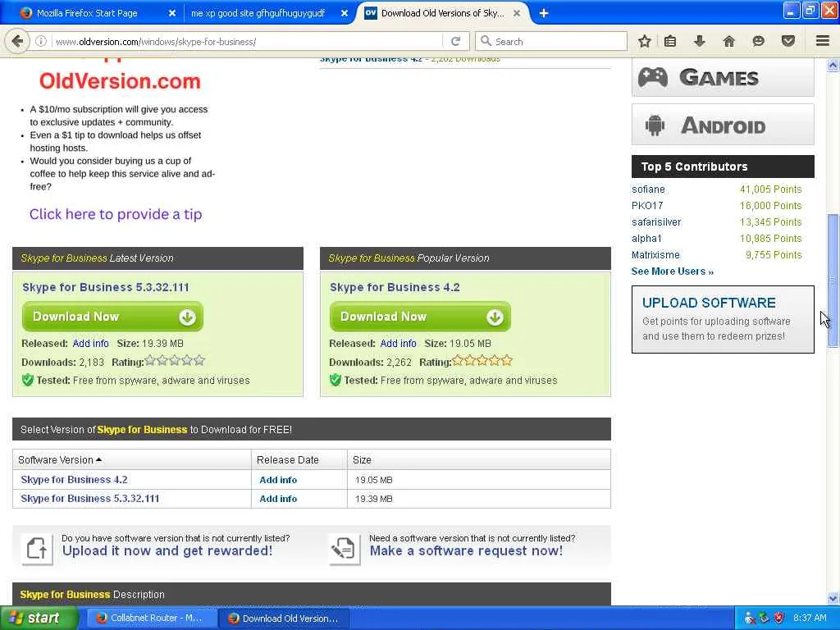The image size is (840, 630).
Task: Rate latest version with the star rating
Action: point(175,361)
